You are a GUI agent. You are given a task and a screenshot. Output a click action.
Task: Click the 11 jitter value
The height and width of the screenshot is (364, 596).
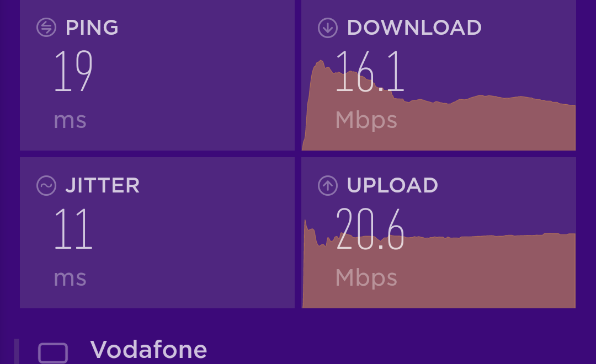click(73, 228)
